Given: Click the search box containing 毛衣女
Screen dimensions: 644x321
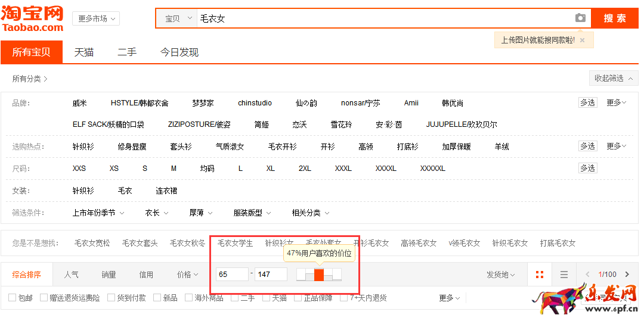Looking at the screenshot, I should click(x=385, y=18).
